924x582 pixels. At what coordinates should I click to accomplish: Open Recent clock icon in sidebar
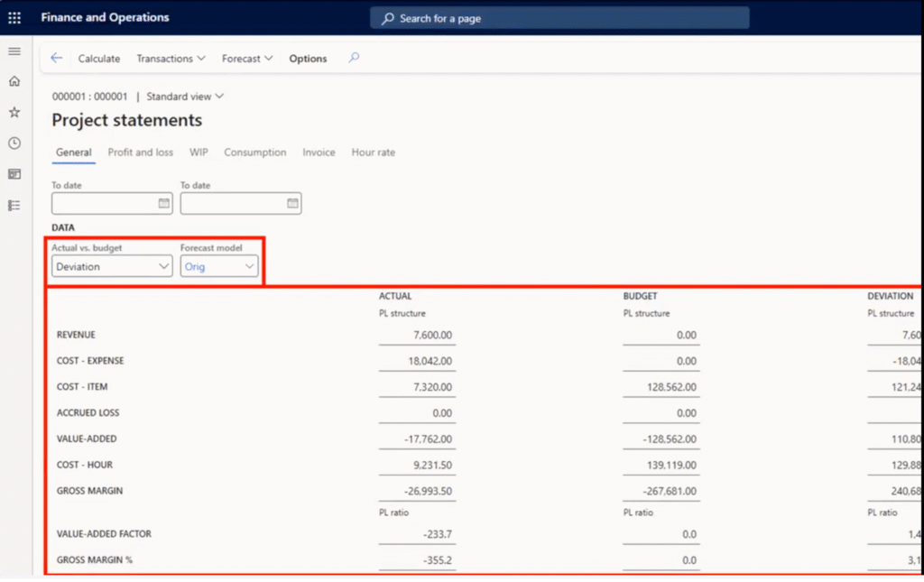14,143
